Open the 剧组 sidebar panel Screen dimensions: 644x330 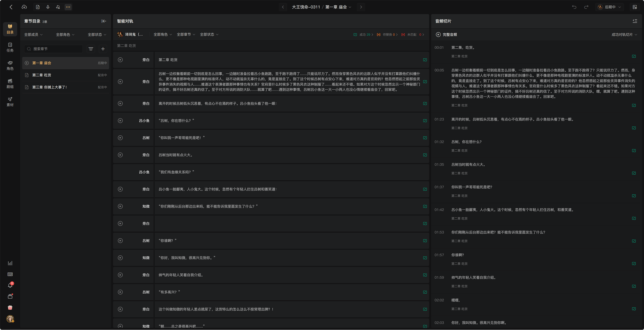(x=10, y=84)
